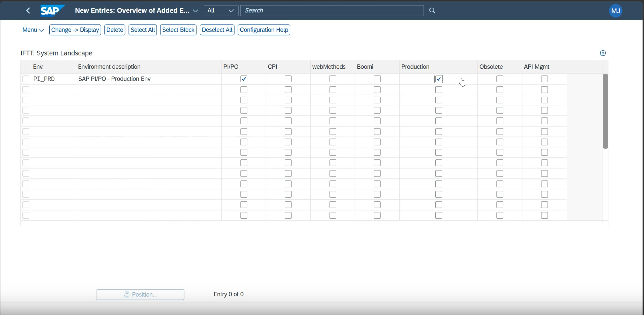Expand the page title dropdown chevron
This screenshot has height=315, width=644.
tap(195, 11)
